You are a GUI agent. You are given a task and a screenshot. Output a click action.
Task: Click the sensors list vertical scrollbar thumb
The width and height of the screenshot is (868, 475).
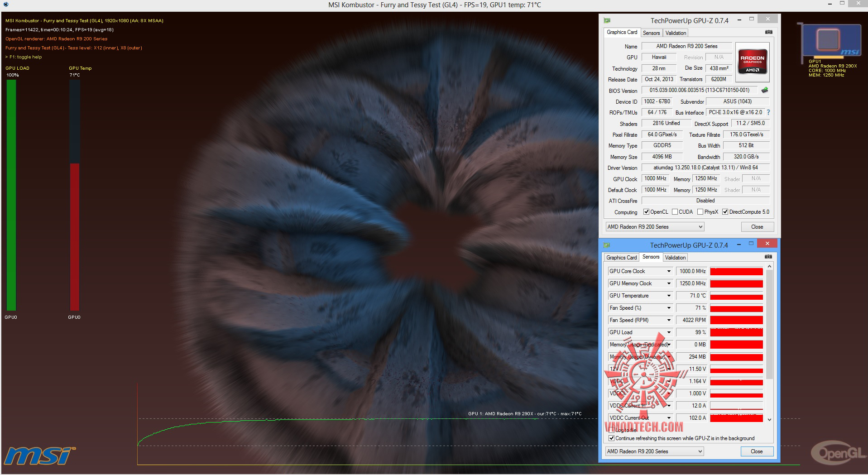pos(769,324)
